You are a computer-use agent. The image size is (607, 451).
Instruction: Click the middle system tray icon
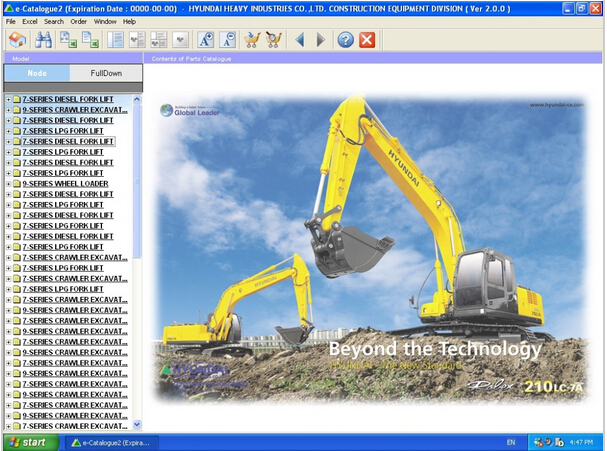point(549,442)
